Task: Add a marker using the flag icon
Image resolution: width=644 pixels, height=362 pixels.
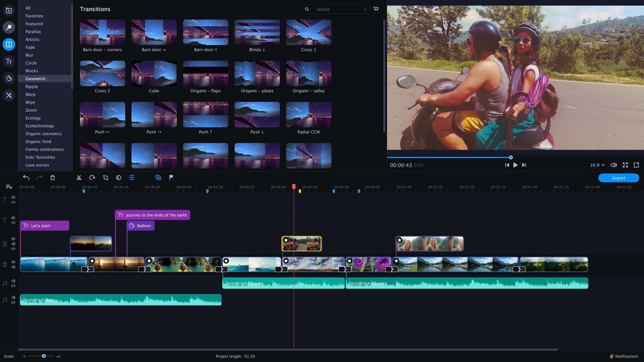Action: click(171, 178)
